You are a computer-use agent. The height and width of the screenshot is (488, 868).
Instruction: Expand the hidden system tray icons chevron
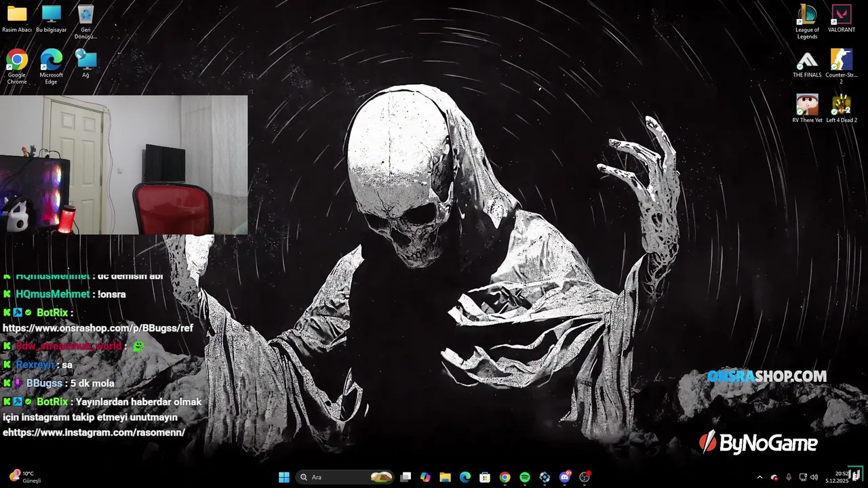click(759, 477)
